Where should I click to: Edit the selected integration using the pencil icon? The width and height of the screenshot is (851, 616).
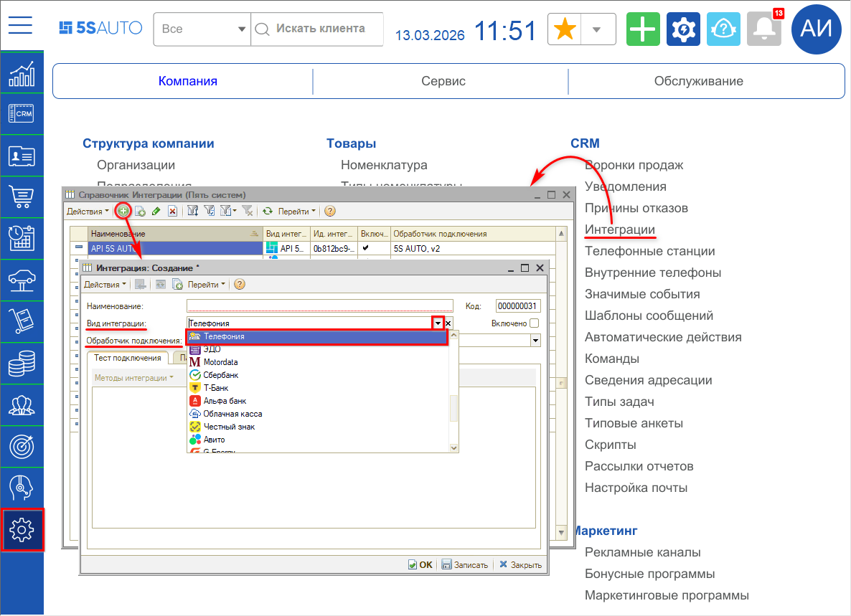[x=157, y=211]
